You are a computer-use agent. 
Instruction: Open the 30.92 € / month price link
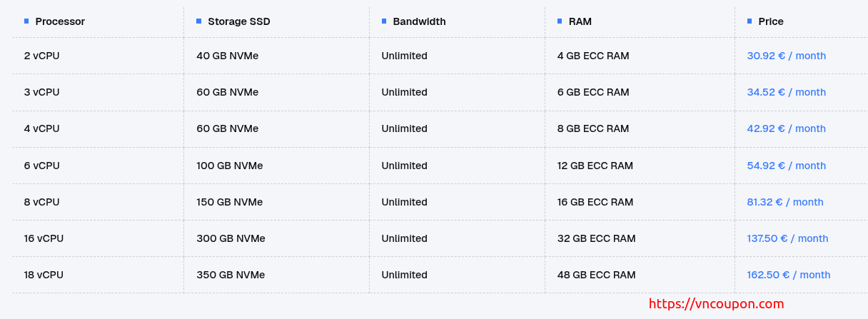(x=786, y=56)
